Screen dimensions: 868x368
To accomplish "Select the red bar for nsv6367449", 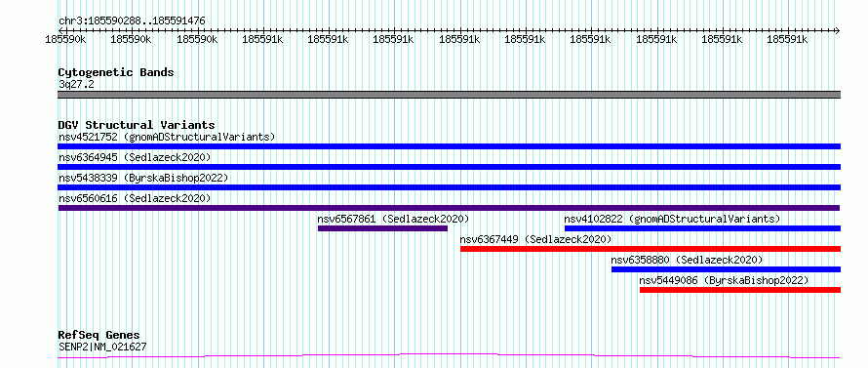I will coord(651,249).
